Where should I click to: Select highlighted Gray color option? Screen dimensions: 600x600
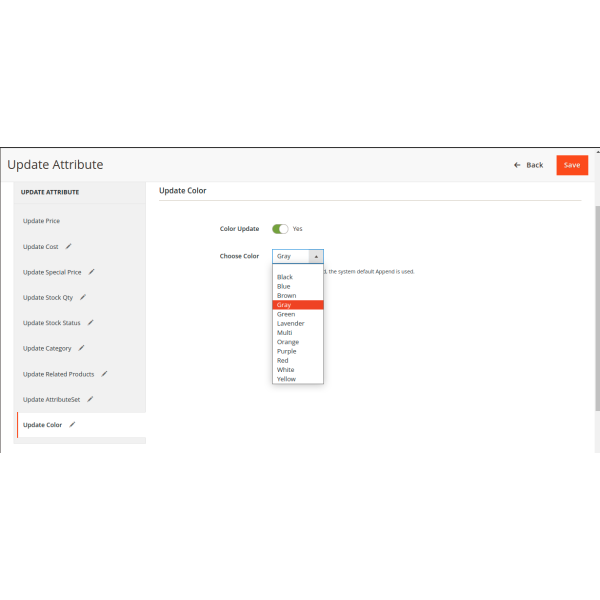pos(285,305)
